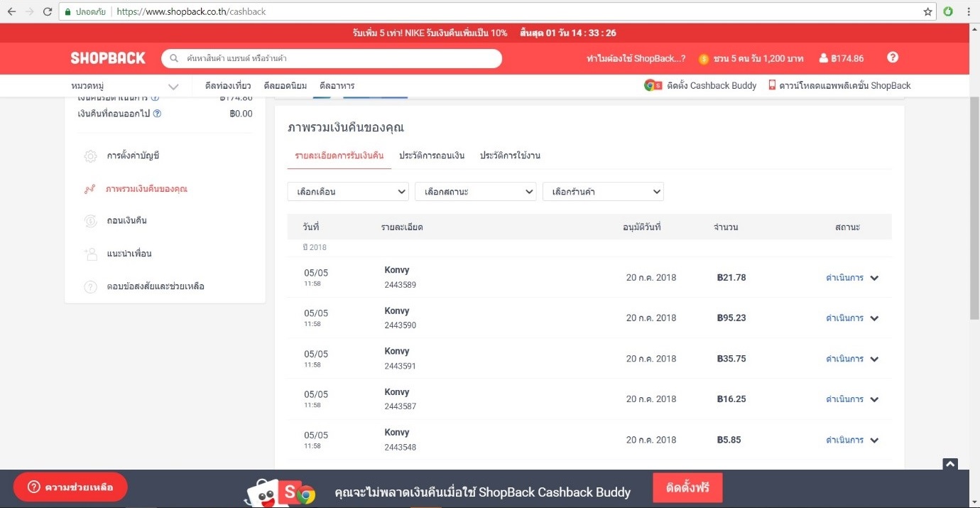Screen dimensions: 980x508
Task: Expand details of order 2443587
Action: pyautogui.click(x=874, y=399)
